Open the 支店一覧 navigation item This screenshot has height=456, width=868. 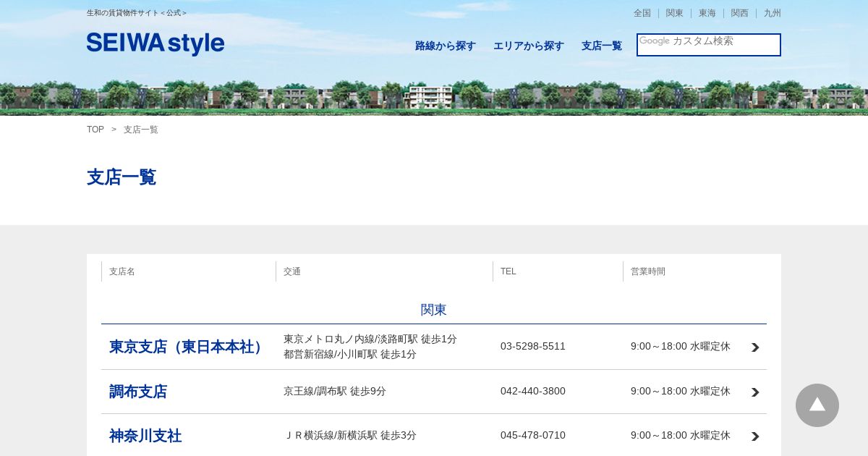[602, 46]
